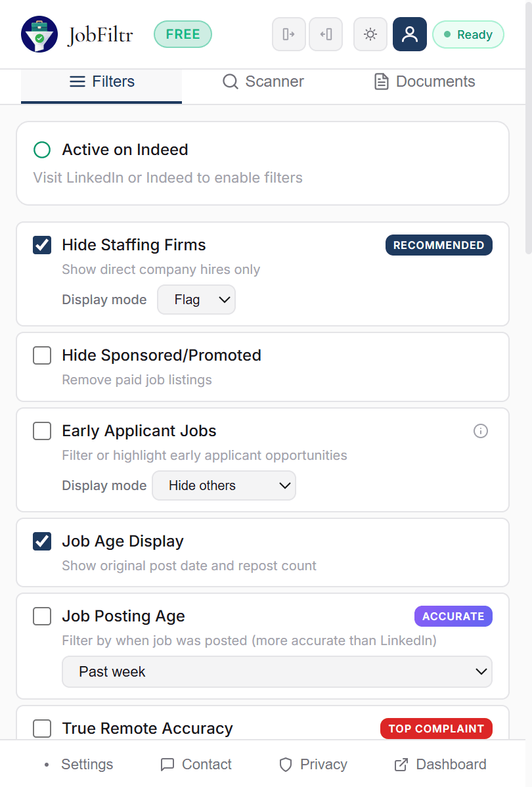Open the Settings link in footer
This screenshot has width=532, height=787.
pyautogui.click(x=87, y=764)
